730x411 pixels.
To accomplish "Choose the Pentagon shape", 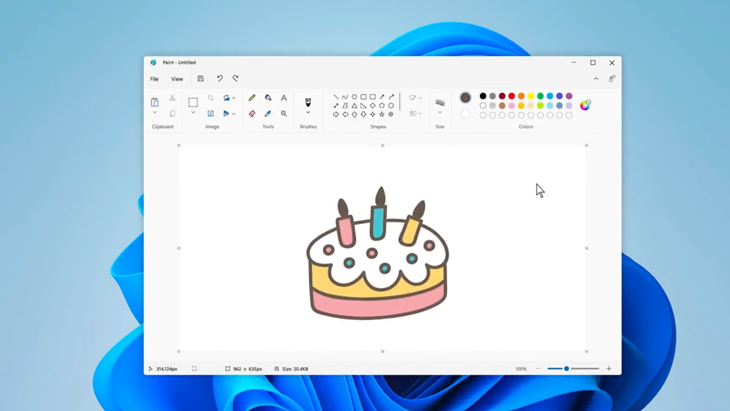I will click(382, 106).
